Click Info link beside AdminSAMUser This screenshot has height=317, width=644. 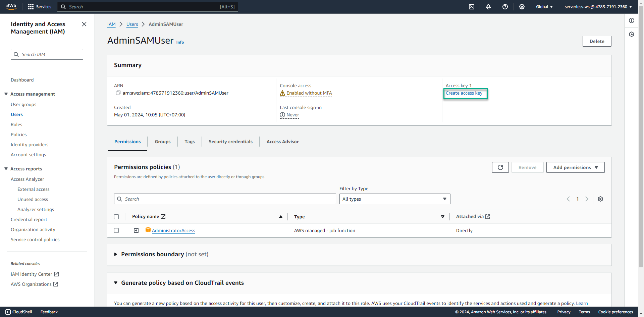click(180, 42)
